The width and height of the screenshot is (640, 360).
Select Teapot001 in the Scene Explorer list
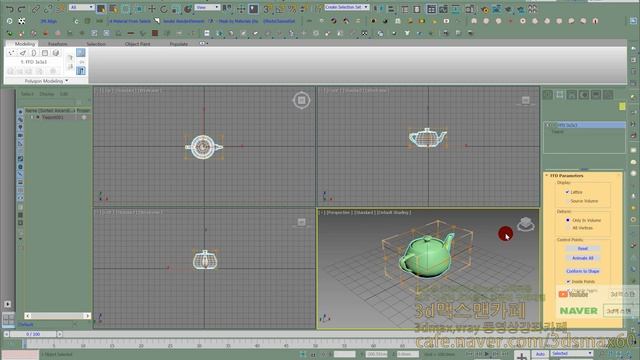[52, 117]
